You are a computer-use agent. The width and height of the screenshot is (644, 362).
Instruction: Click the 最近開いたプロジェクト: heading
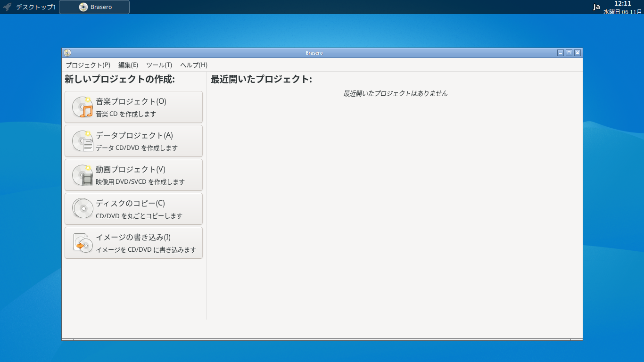tap(261, 79)
